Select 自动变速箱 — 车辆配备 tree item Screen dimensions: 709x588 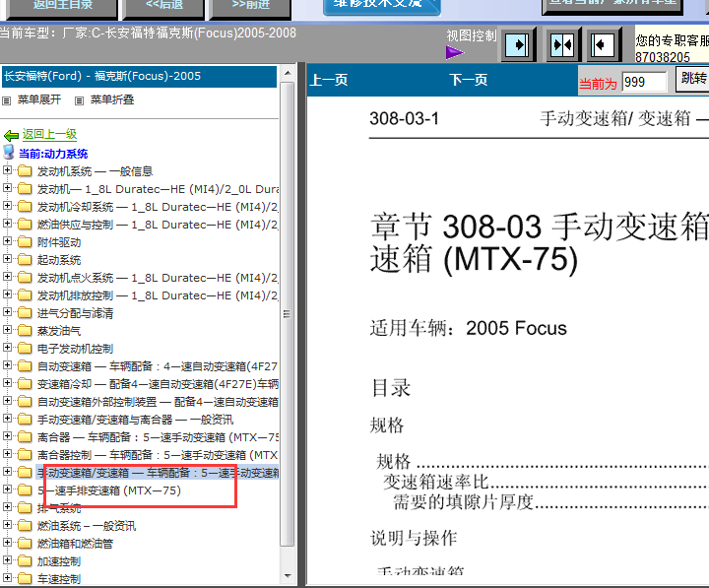(x=158, y=366)
